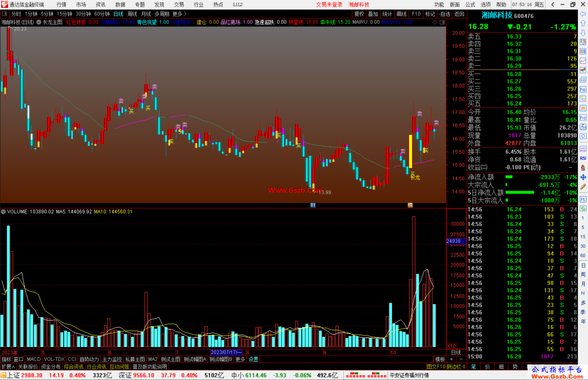Click the blue four-way move arrows icon
The image size is (588, 380).
(583, 177)
